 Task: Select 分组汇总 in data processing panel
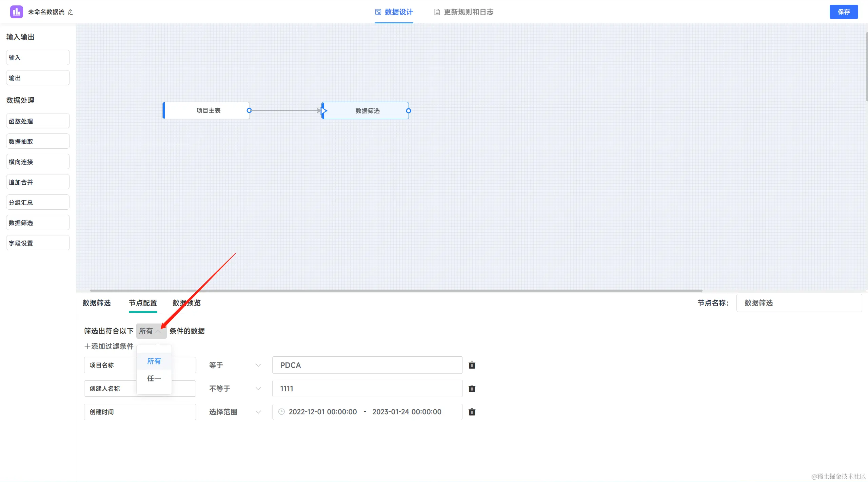coord(38,203)
